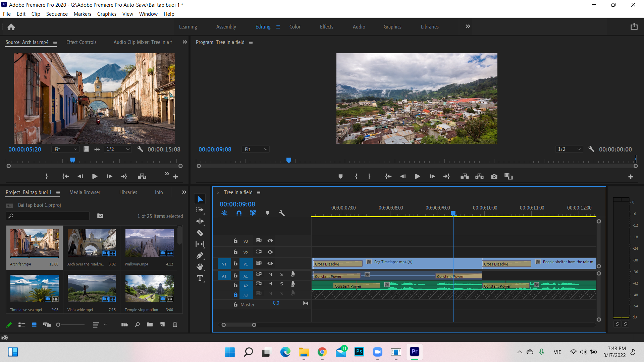
Task: Click Program monitor button editor plus
Action: (631, 177)
